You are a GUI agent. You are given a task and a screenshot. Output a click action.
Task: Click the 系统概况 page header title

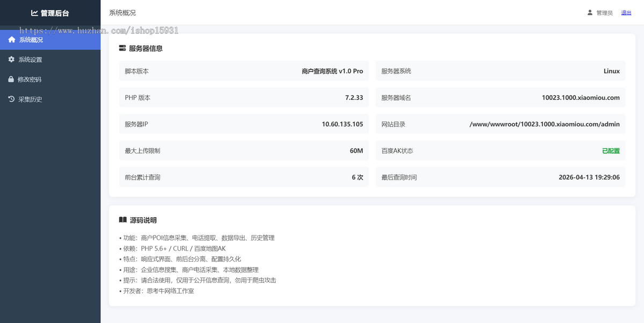click(x=122, y=13)
